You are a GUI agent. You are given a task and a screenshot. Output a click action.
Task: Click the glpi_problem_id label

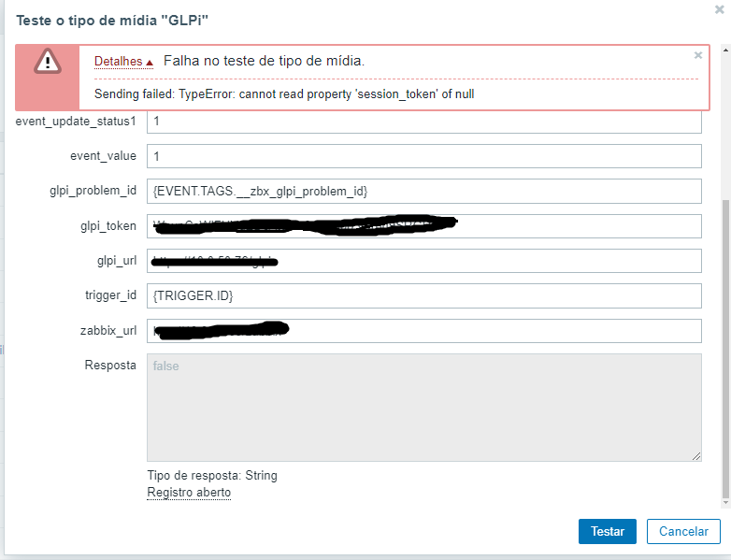[93, 191]
